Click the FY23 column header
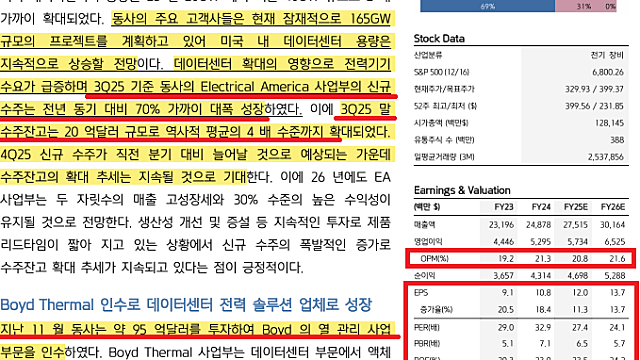Viewport: 640px width, 360px height. coord(504,207)
